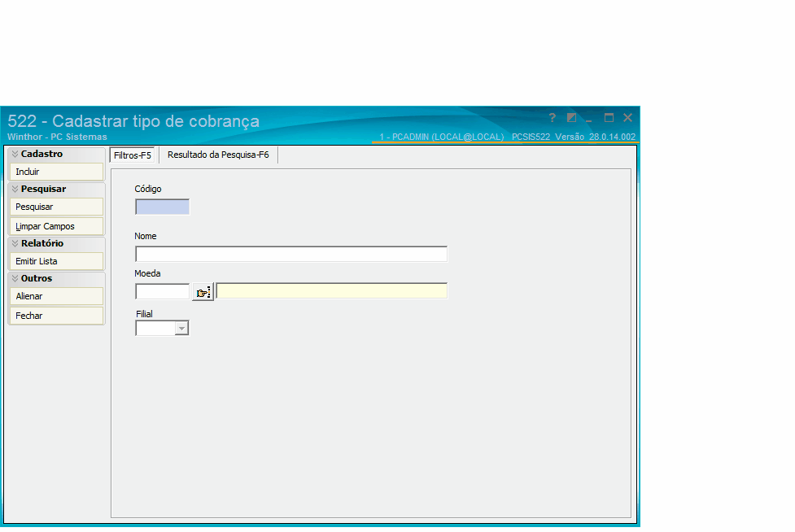Viewport: 795px width, 532px height.
Task: Click the yellow Moeda description field
Action: coord(331,291)
